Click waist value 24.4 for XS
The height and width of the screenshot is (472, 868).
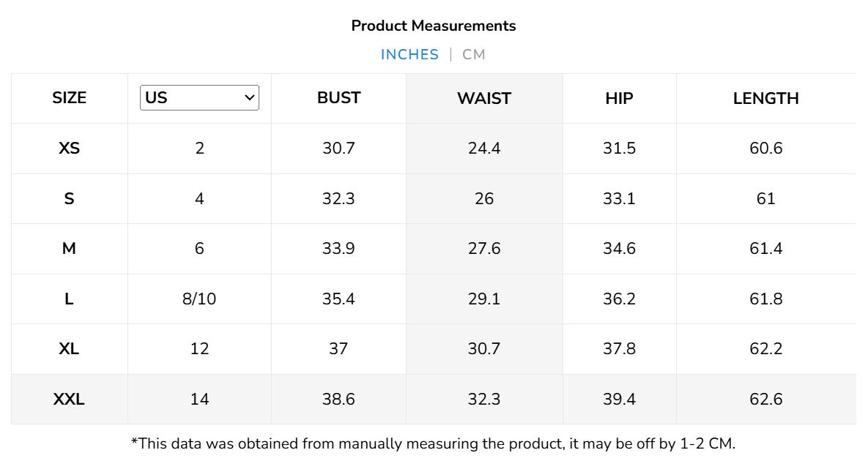click(484, 149)
